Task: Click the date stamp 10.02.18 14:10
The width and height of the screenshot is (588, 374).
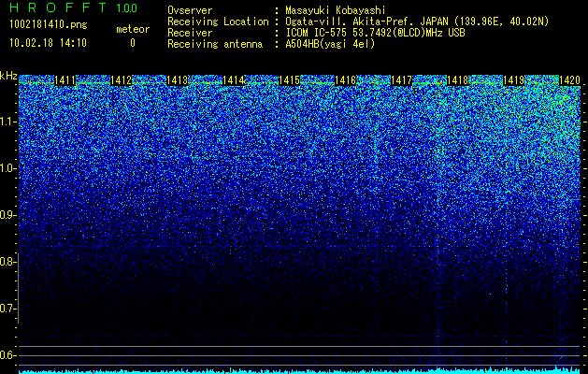Action: coord(48,43)
